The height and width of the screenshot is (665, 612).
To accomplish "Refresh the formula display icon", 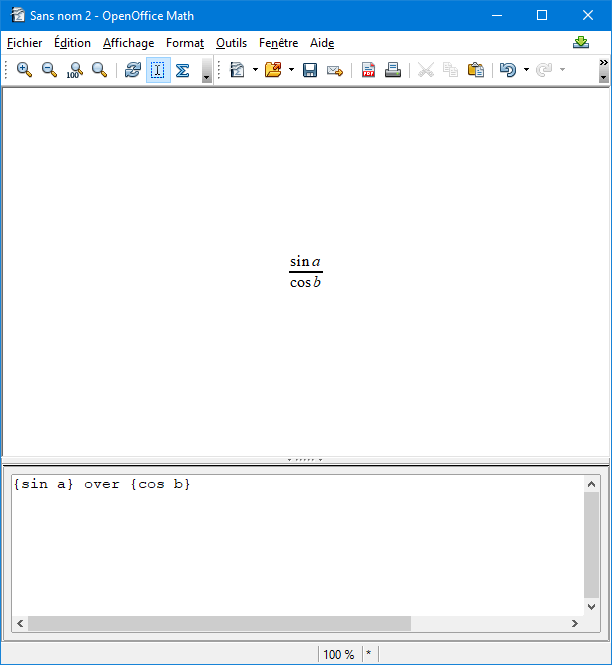I will point(133,70).
